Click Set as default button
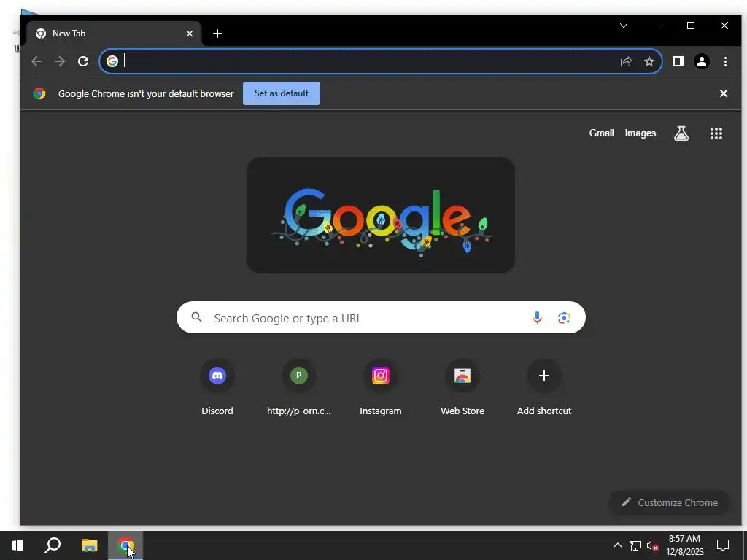This screenshot has width=747, height=560. 282,93
